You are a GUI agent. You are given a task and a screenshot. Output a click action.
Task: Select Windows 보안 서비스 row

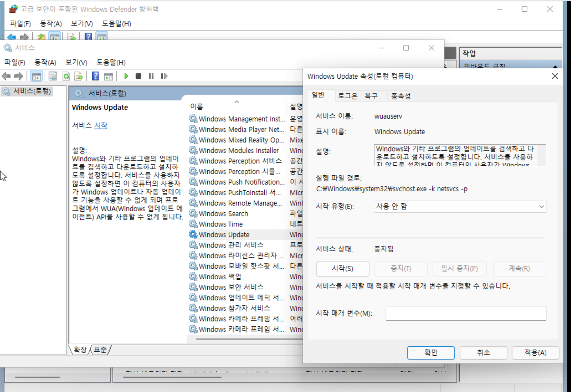coord(245,287)
